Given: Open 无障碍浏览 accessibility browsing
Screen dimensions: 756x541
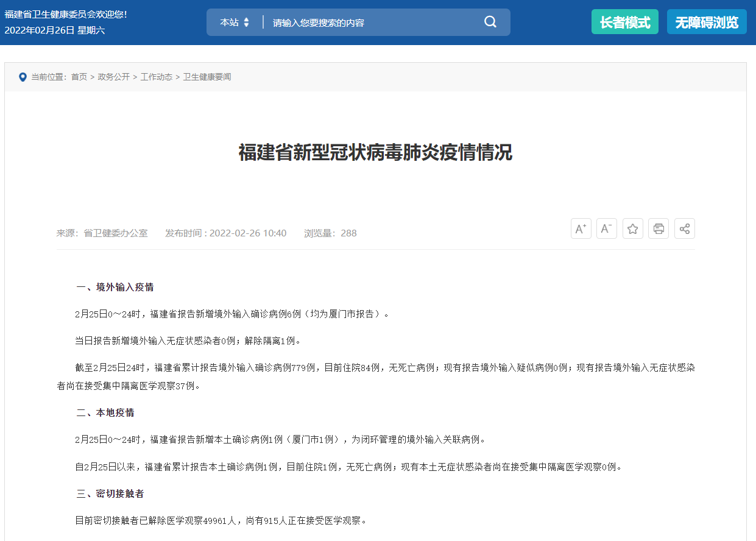Looking at the screenshot, I should click(707, 22).
